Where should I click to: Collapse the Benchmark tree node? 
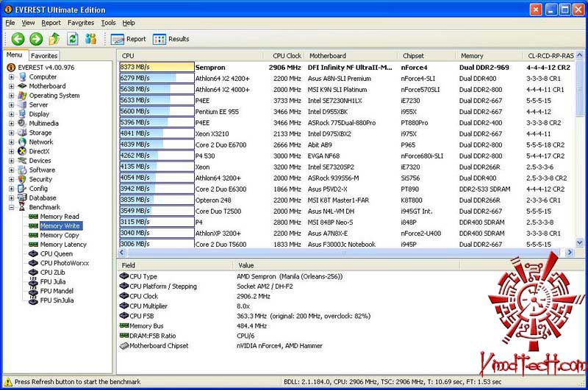pyautogui.click(x=11, y=207)
